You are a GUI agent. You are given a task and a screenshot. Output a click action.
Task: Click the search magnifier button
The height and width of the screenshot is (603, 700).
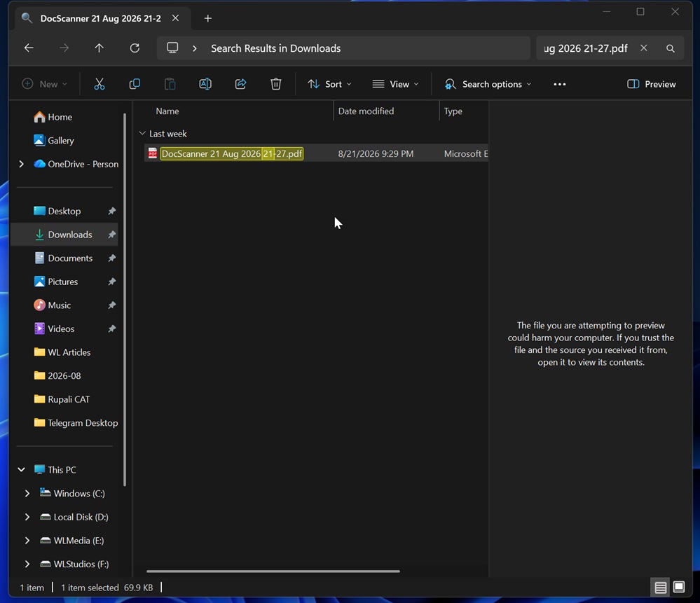click(670, 48)
